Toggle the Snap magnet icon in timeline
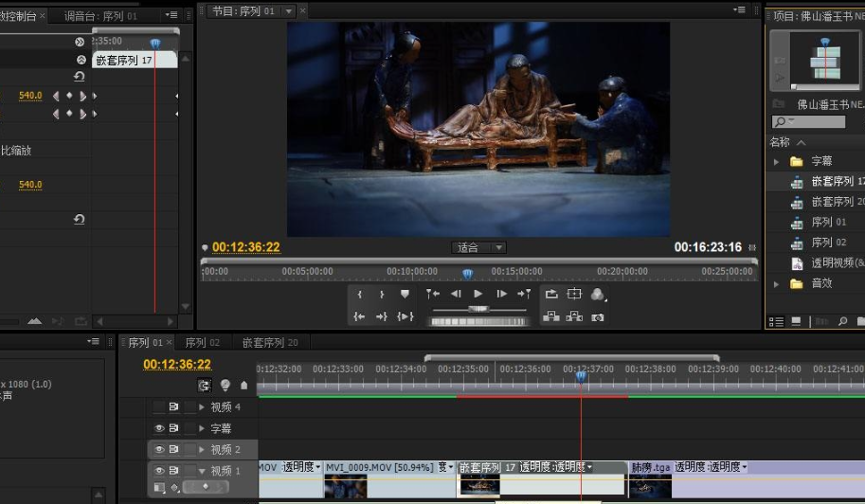 pyautogui.click(x=204, y=386)
